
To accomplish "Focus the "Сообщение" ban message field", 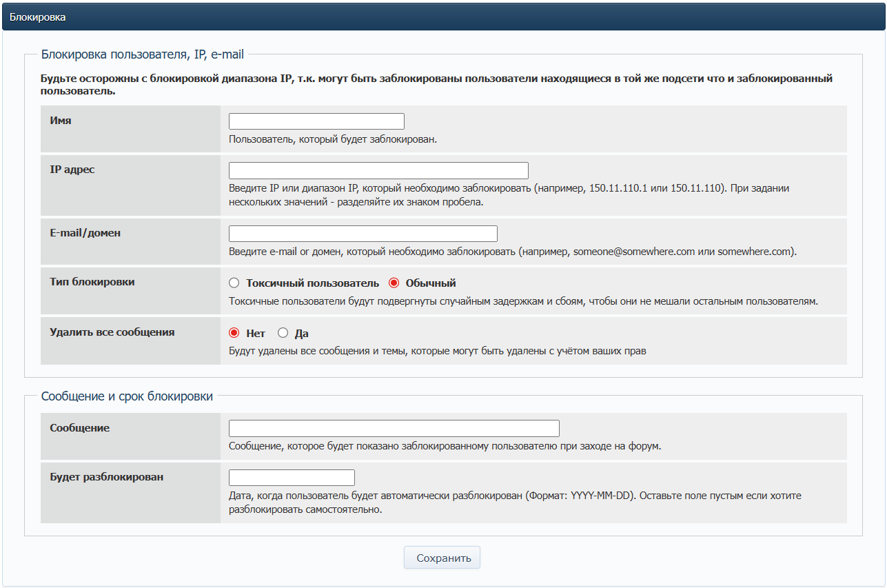I will 394,428.
